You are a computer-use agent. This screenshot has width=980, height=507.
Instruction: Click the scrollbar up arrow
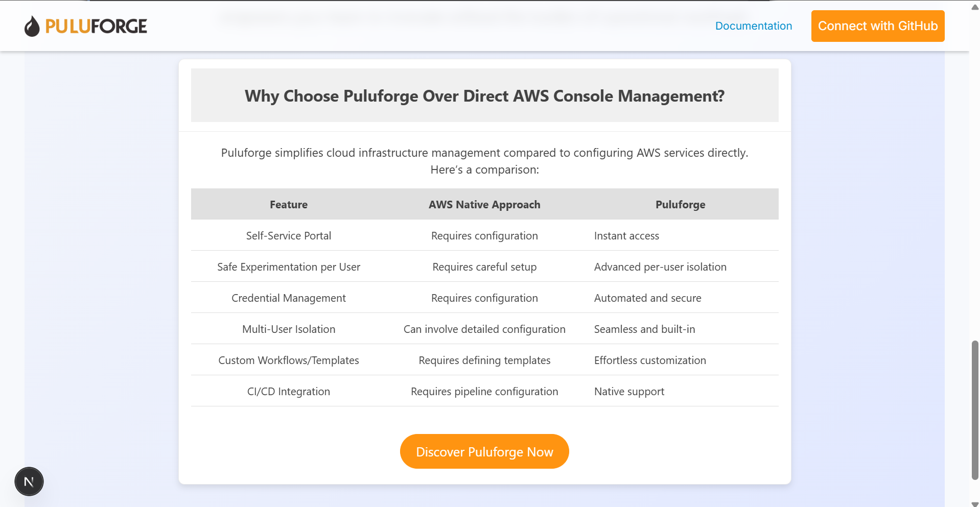[x=974, y=7]
